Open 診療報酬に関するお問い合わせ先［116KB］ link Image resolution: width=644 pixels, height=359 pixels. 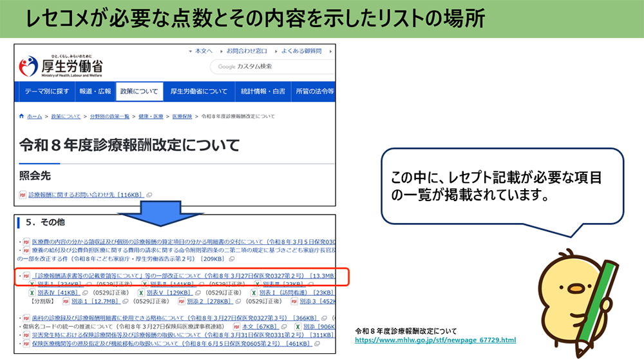point(86,195)
